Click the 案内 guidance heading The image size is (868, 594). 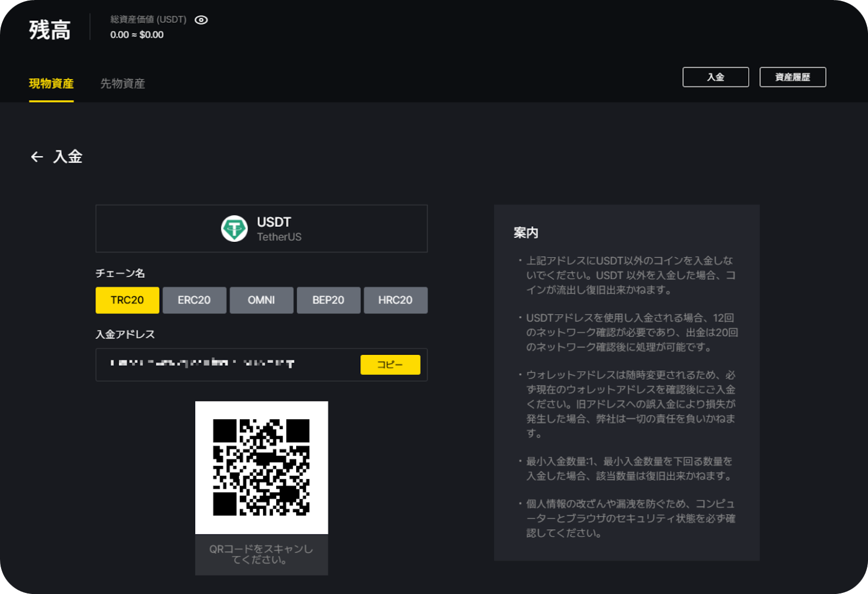(526, 233)
